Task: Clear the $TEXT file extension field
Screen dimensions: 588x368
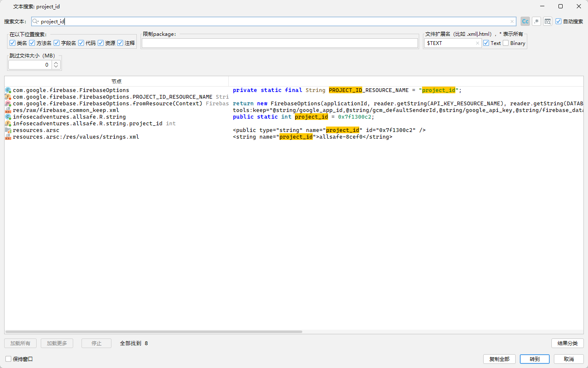Action: 477,43
